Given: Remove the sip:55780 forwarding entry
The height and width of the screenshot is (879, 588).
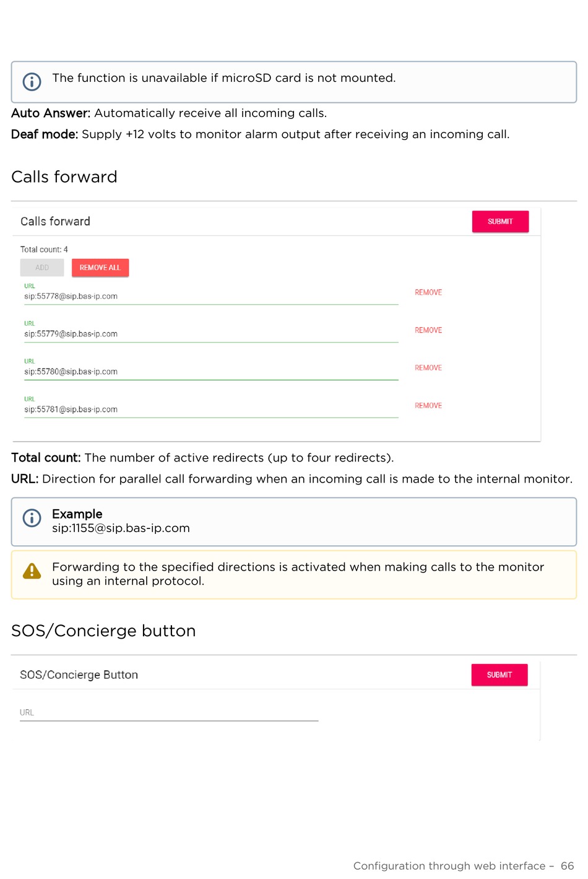Looking at the screenshot, I should point(428,368).
